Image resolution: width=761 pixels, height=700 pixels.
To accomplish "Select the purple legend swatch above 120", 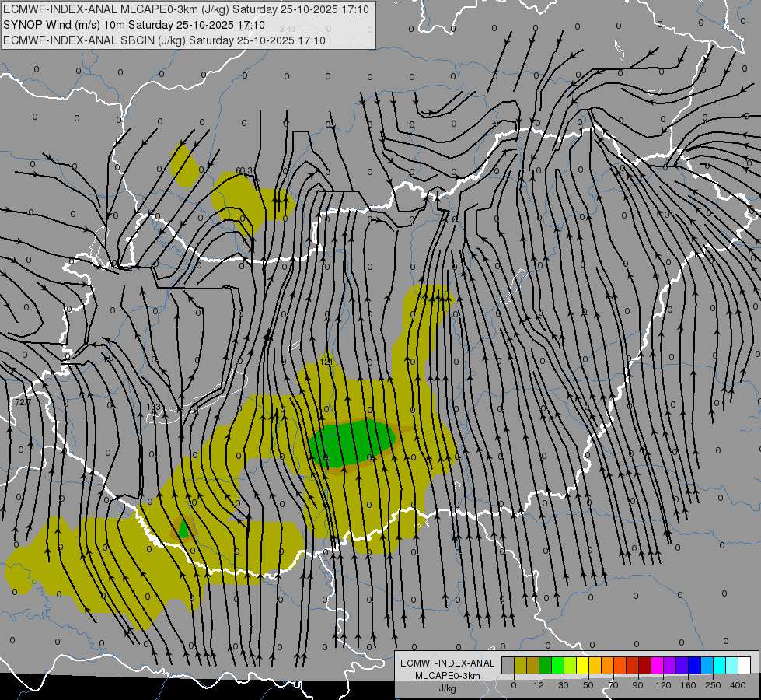I will (x=670, y=665).
